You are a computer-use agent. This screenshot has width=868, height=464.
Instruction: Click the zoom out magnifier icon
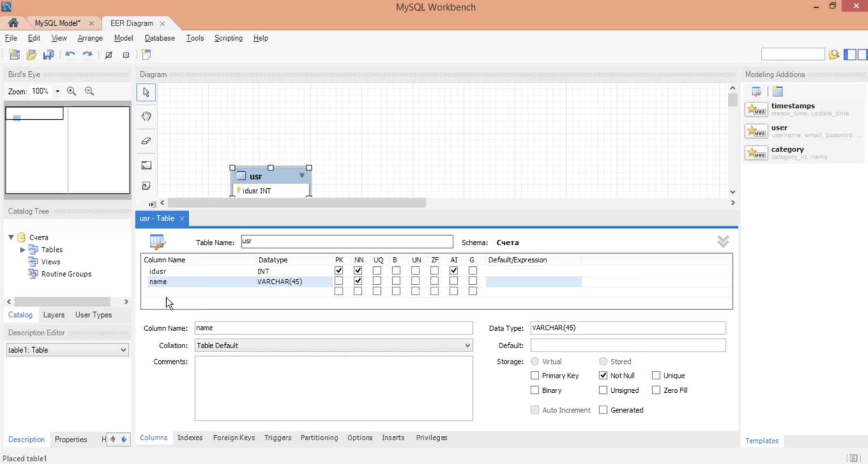click(89, 91)
